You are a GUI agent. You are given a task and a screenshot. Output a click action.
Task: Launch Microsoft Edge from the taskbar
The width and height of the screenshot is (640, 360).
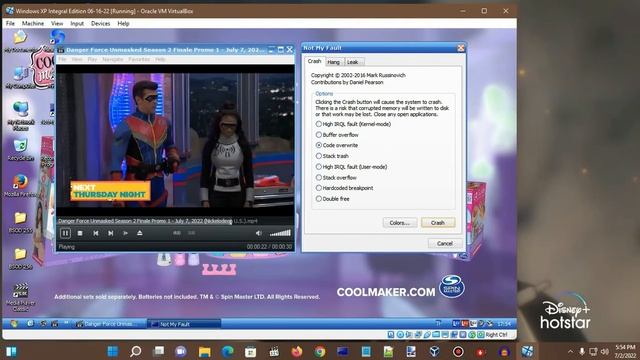coord(228,351)
